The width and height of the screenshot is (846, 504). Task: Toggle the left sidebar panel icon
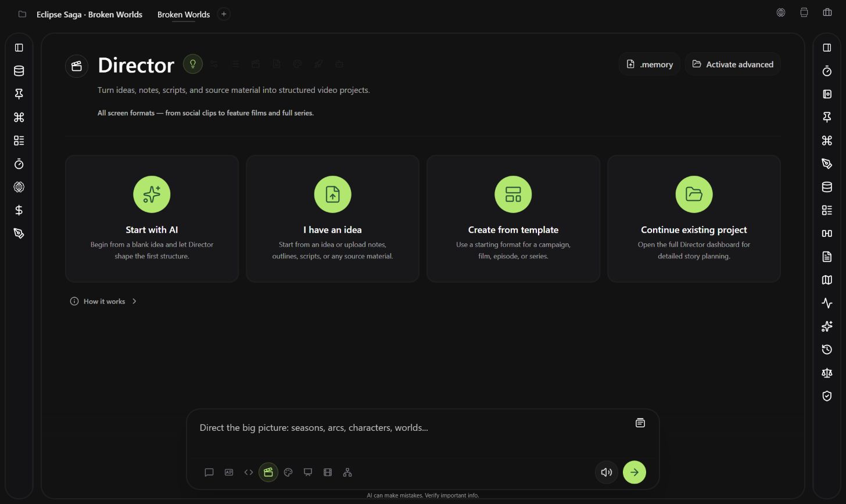[x=19, y=48]
